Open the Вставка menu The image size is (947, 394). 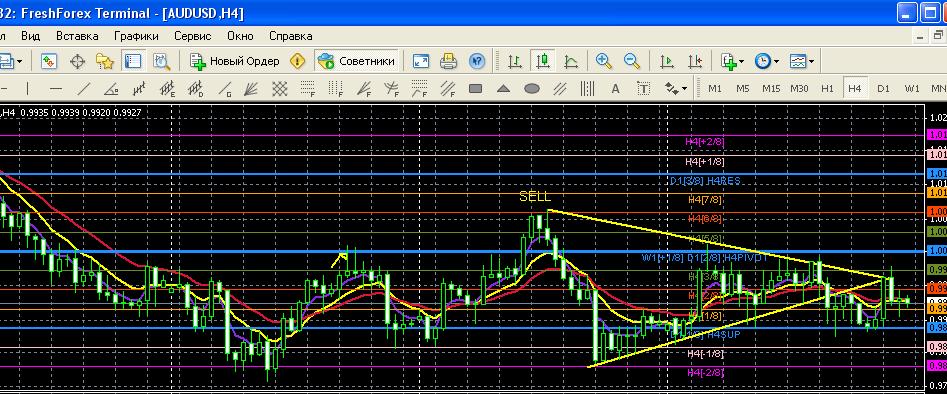[77, 36]
